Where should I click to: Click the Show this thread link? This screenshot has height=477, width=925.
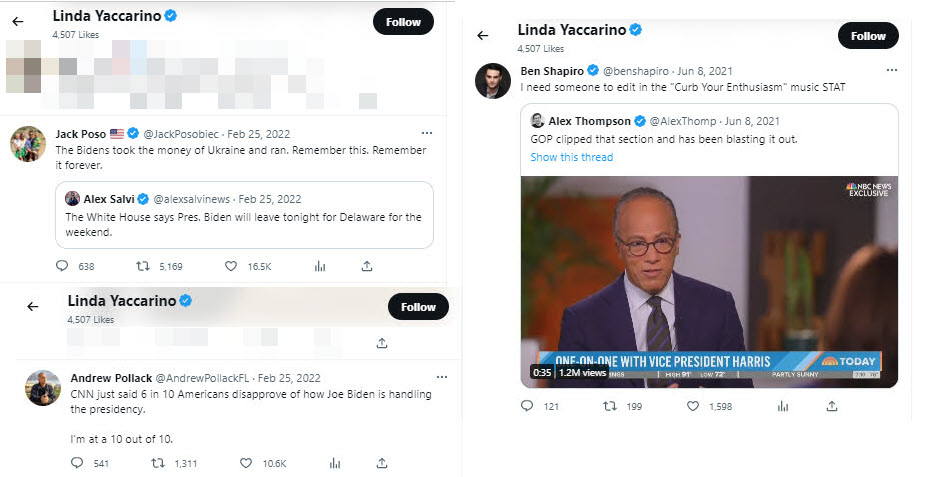point(571,157)
